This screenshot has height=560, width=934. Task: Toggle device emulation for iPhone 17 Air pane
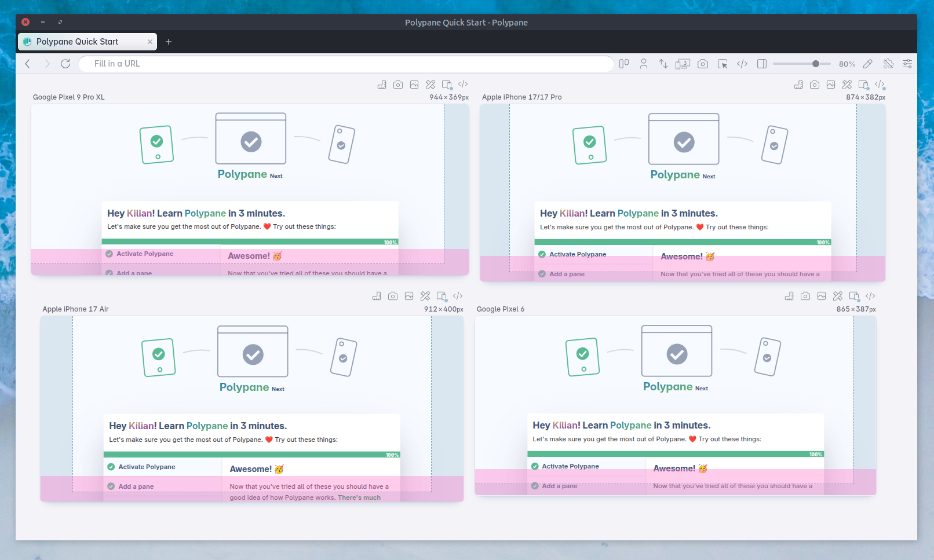[442, 296]
